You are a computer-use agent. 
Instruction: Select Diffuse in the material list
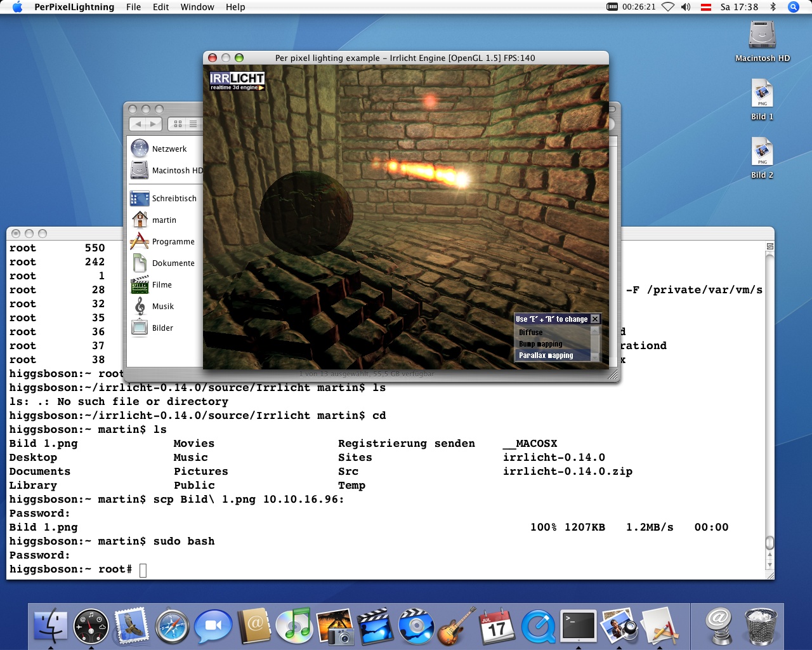pos(531,333)
